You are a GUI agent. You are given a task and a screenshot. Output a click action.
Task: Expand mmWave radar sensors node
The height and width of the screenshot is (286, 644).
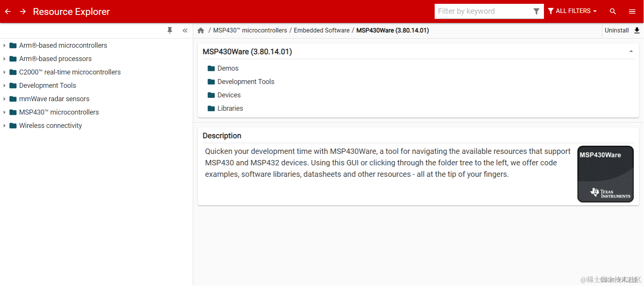tap(4, 99)
